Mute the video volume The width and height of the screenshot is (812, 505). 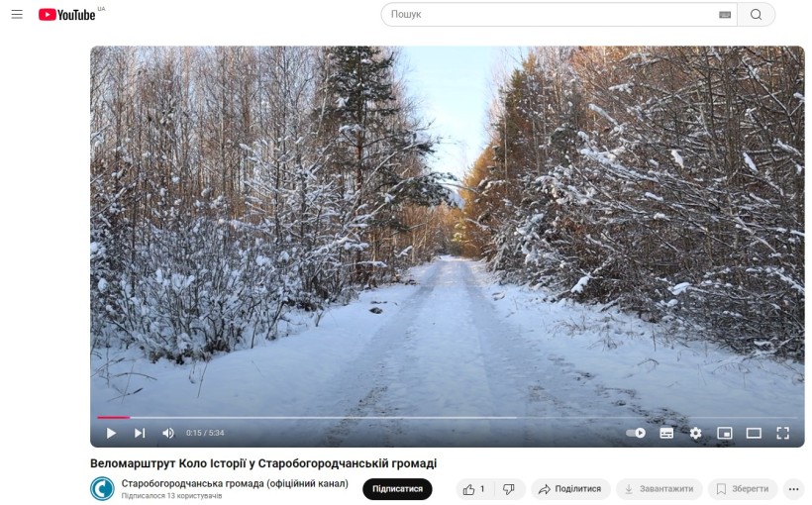pos(167,433)
